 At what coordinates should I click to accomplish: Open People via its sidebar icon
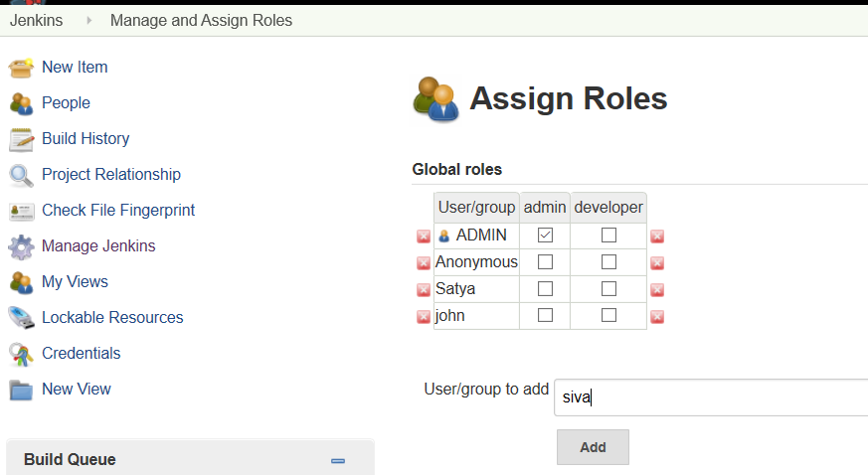(x=21, y=103)
